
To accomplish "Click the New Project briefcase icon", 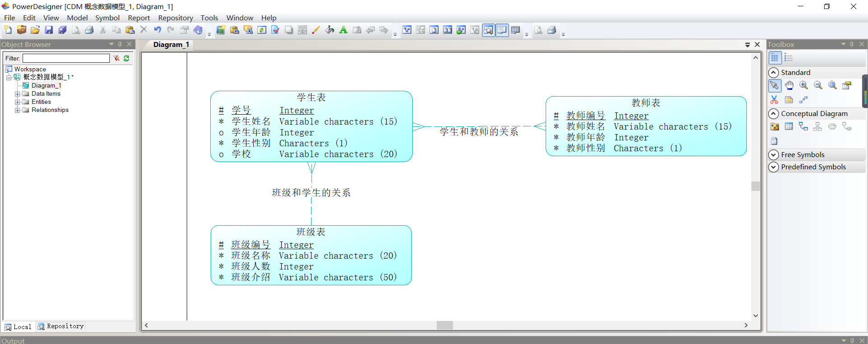I will click(x=22, y=30).
